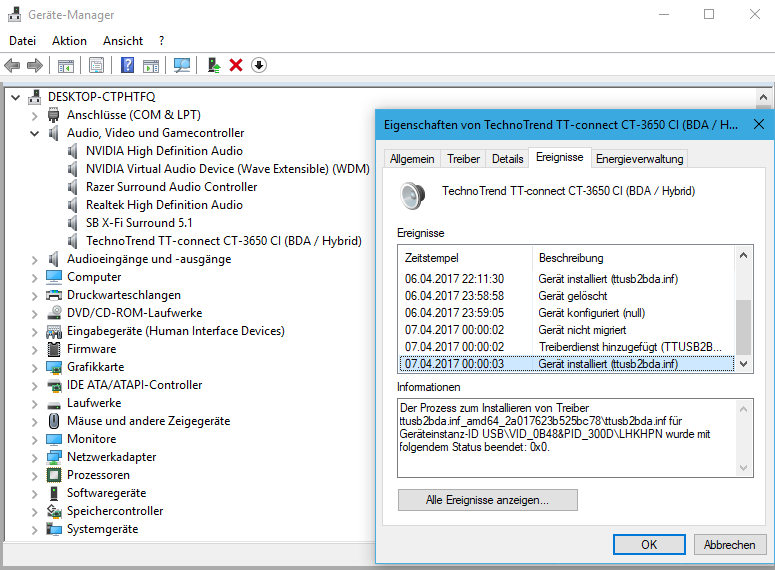This screenshot has width=775, height=570.
Task: Click the Prozessoren CPU icon
Action: [x=54, y=475]
